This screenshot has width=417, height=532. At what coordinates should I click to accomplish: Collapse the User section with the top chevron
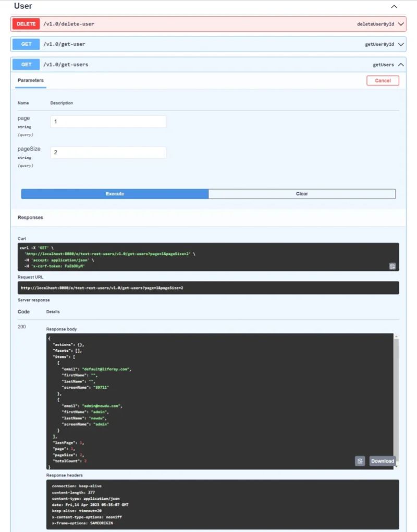(395, 7)
